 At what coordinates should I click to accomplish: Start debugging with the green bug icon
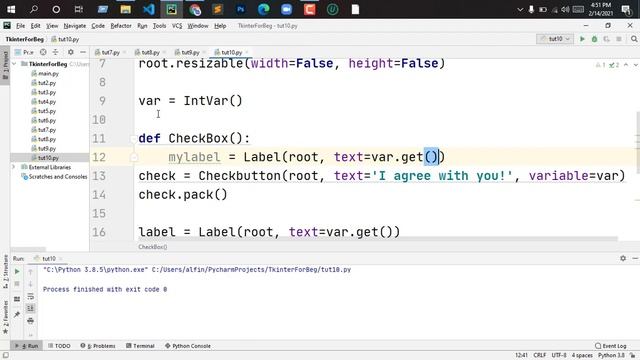(x=595, y=39)
